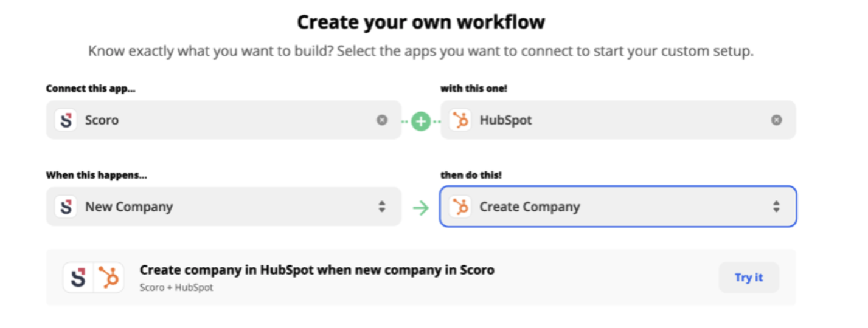Open the 'When this happens' trigger selector
The image size is (868, 328).
224,207
